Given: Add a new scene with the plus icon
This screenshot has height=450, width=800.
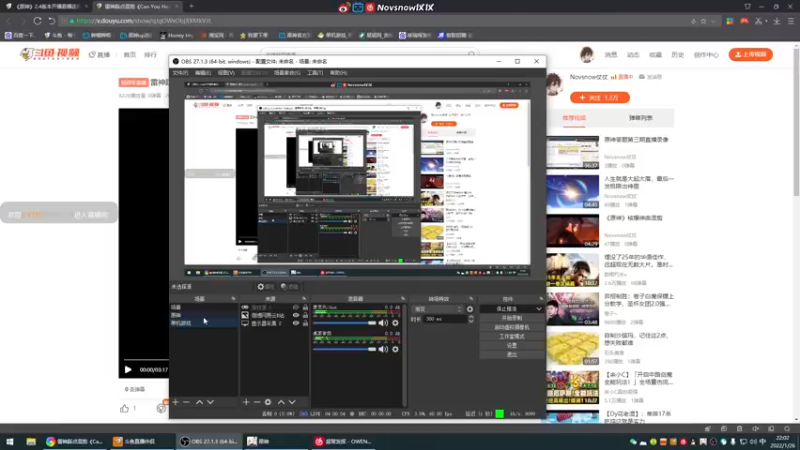Looking at the screenshot, I should [x=176, y=402].
